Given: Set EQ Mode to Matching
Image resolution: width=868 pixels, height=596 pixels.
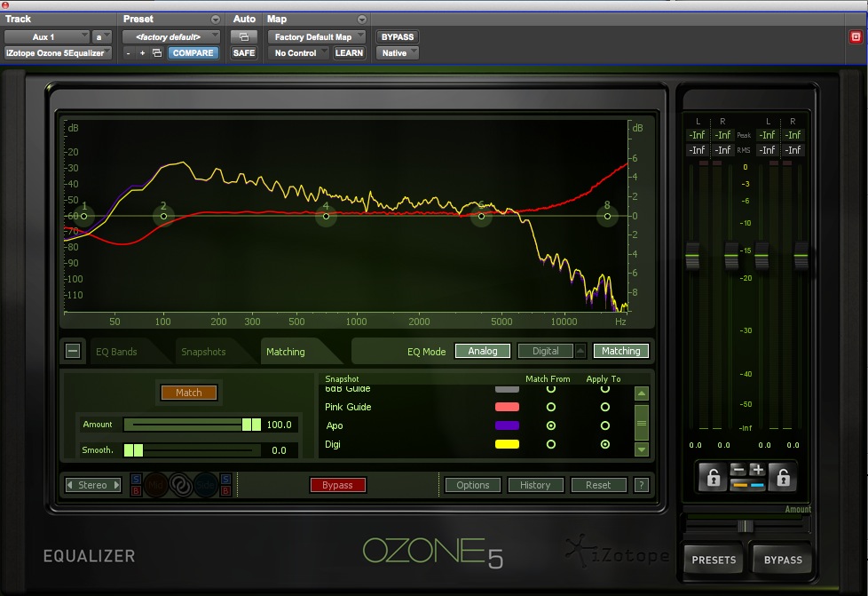Looking at the screenshot, I should tap(620, 351).
